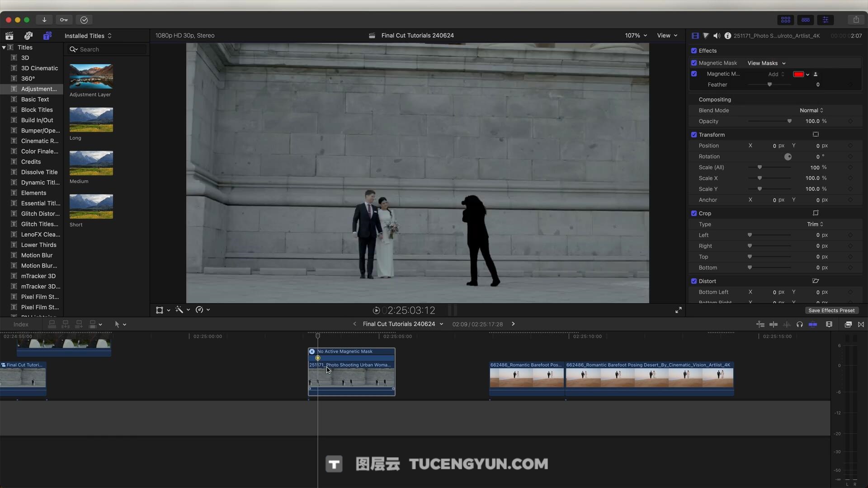The height and width of the screenshot is (488, 868).
Task: Click the magnetic mask person icon
Action: pyautogui.click(x=816, y=75)
